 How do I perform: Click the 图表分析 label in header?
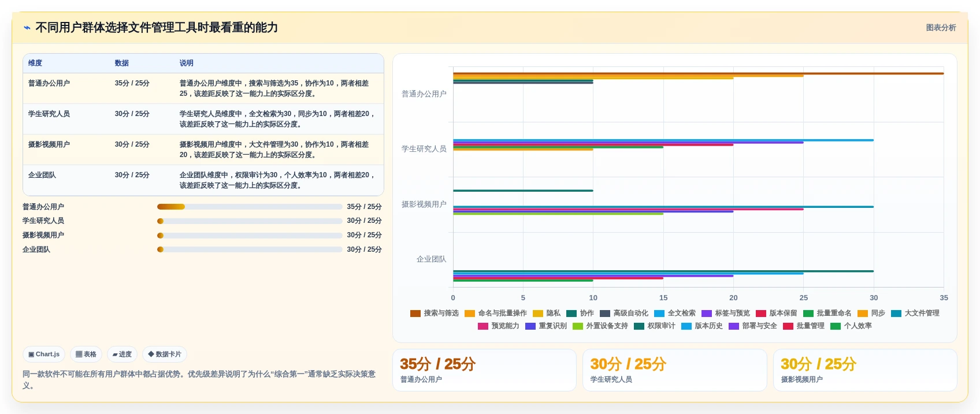point(941,28)
